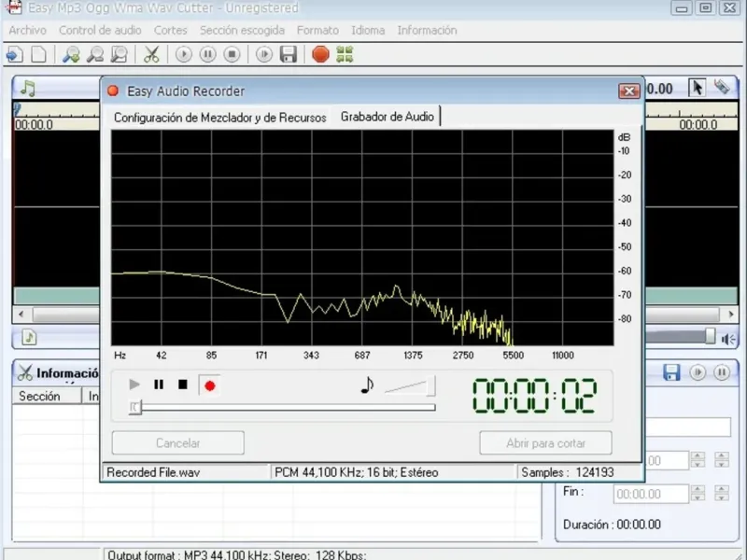747x560 pixels.
Task: Click the zoom in magnifier icon
Action: tap(71, 54)
